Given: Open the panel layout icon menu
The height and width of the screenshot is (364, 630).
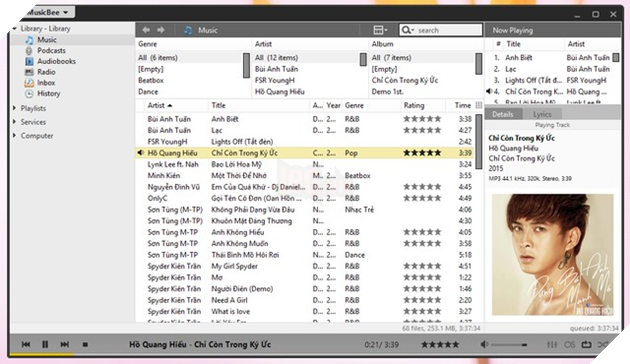Looking at the screenshot, I should [380, 30].
